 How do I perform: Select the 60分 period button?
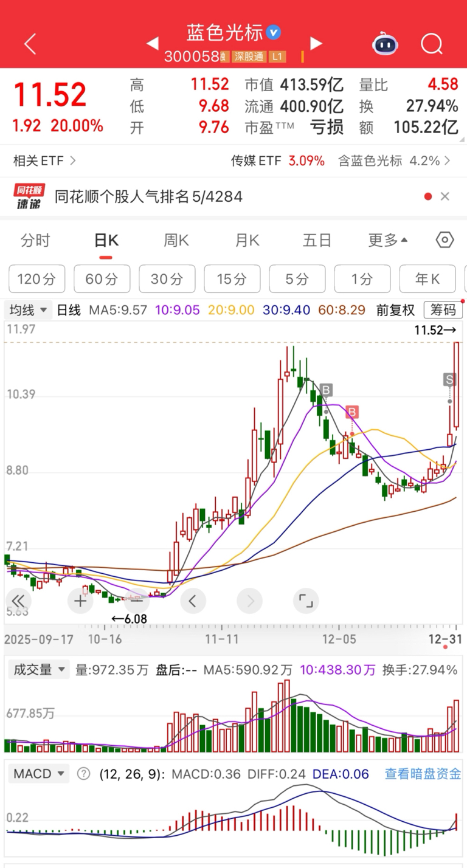[102, 279]
